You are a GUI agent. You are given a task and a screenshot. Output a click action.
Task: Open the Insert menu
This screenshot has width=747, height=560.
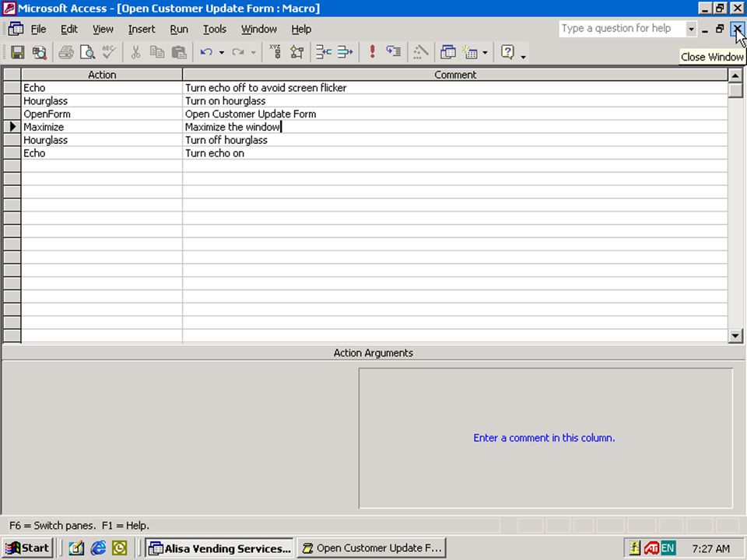142,29
